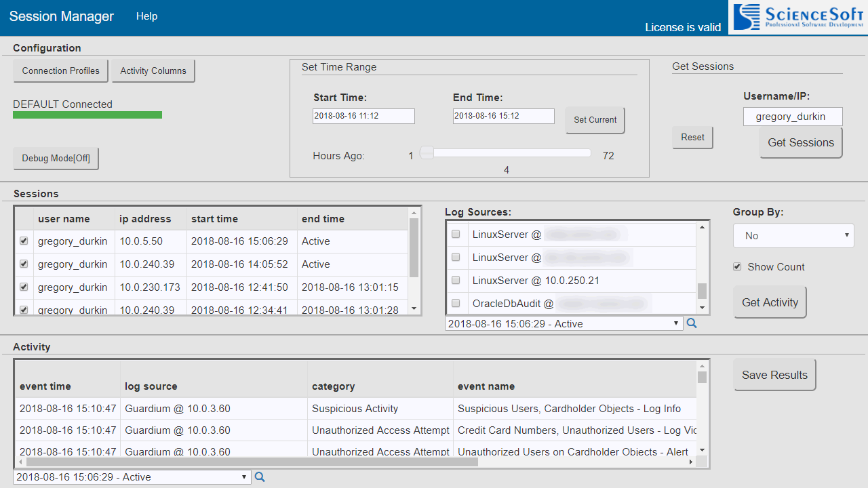This screenshot has height=488, width=868.
Task: Disable the Show Count option
Action: tap(737, 266)
